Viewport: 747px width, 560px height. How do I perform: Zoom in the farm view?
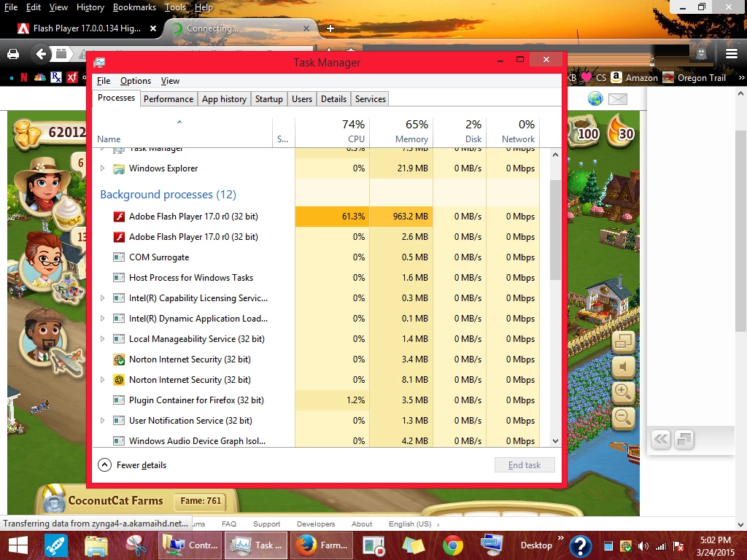623,392
